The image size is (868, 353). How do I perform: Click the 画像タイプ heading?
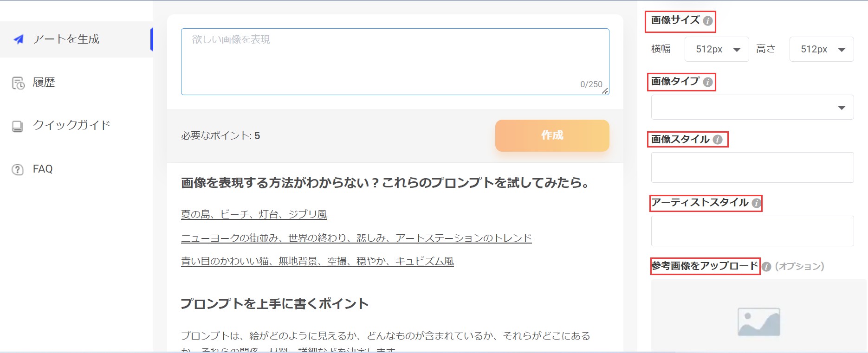coord(675,81)
